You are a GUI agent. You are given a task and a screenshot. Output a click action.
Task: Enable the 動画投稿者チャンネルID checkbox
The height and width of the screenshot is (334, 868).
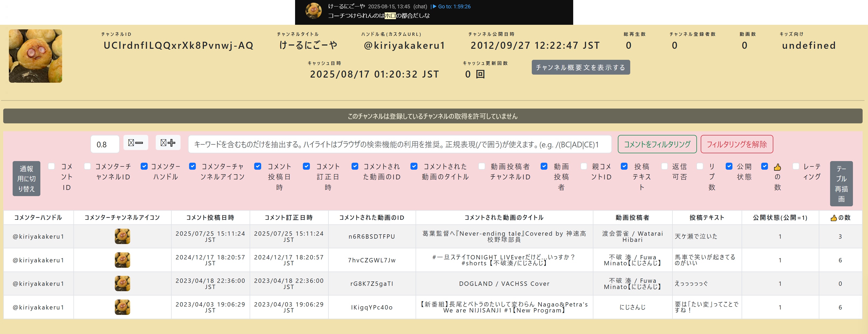click(x=482, y=166)
